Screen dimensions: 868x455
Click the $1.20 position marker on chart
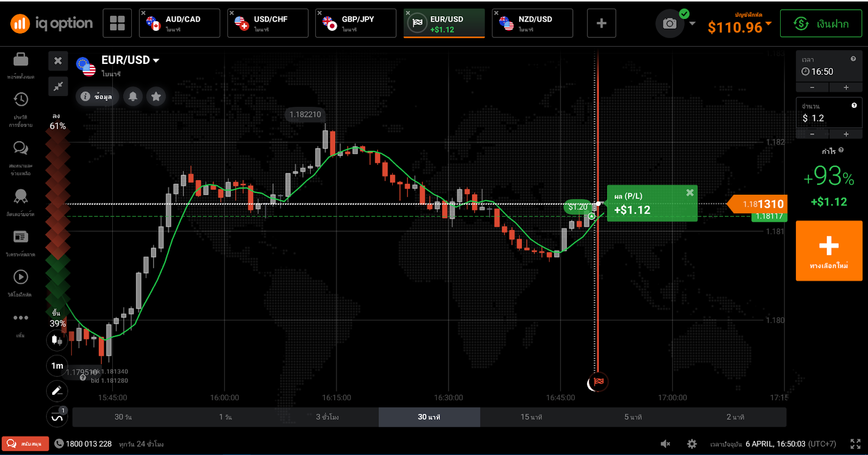[578, 207]
